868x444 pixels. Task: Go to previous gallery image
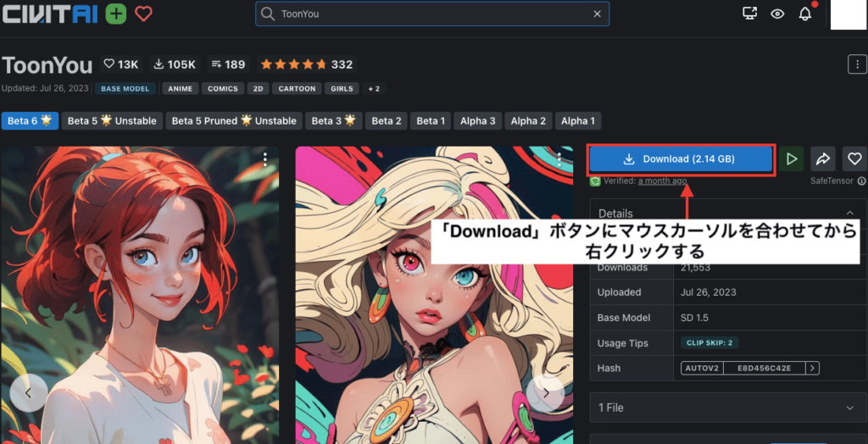tap(29, 393)
